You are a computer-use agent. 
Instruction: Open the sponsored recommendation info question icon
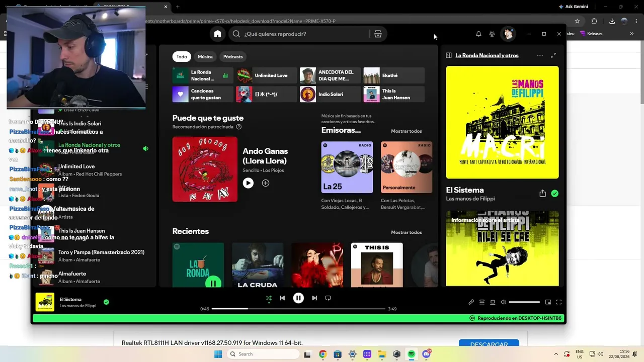[239, 127]
